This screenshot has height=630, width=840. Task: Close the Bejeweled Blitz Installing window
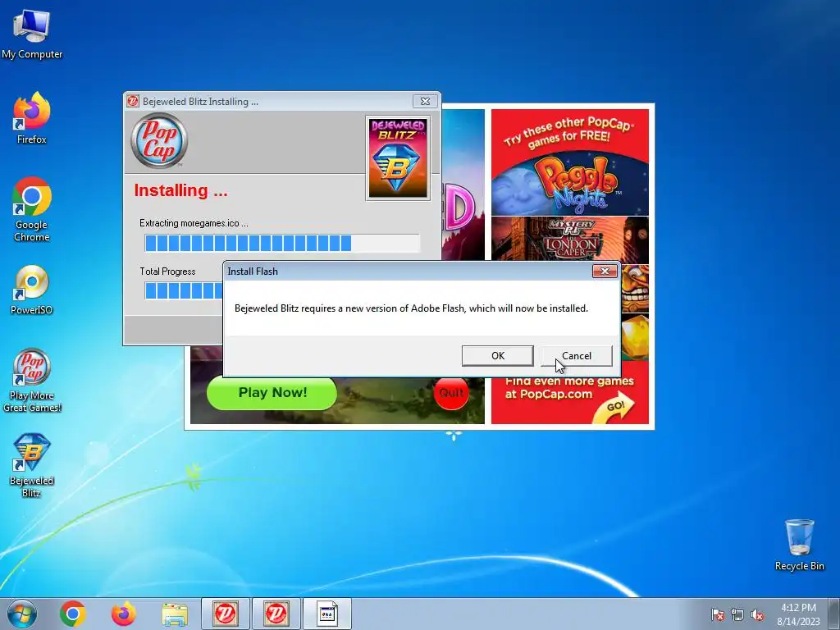coord(426,101)
